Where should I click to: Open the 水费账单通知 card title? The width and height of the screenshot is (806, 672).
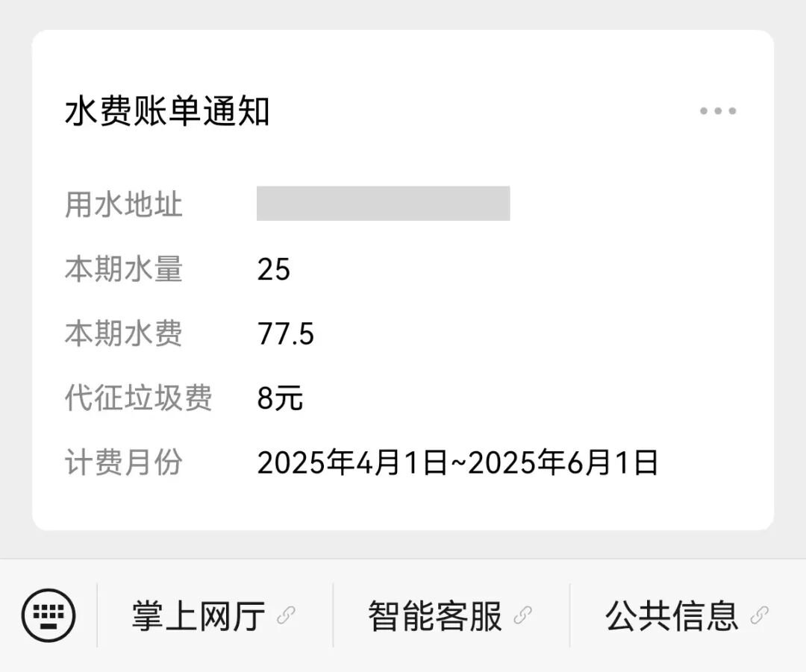click(x=167, y=112)
